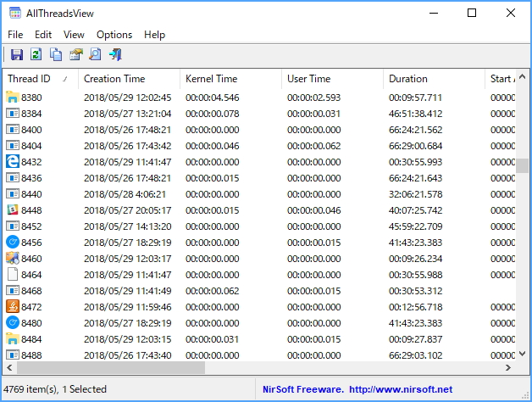Click user time 00:00:00.046 of thread 8448
The image size is (532, 402).
click(313, 210)
